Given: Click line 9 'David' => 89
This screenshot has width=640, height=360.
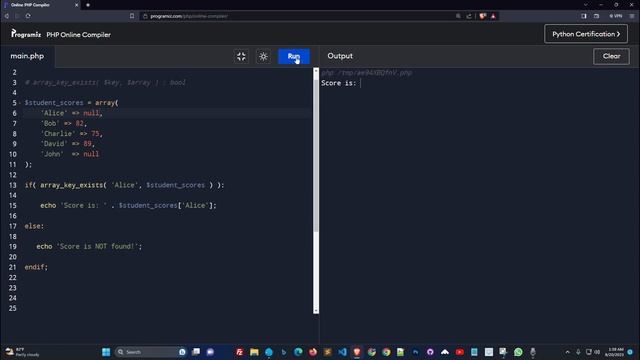Looking at the screenshot, I should coord(68,144).
